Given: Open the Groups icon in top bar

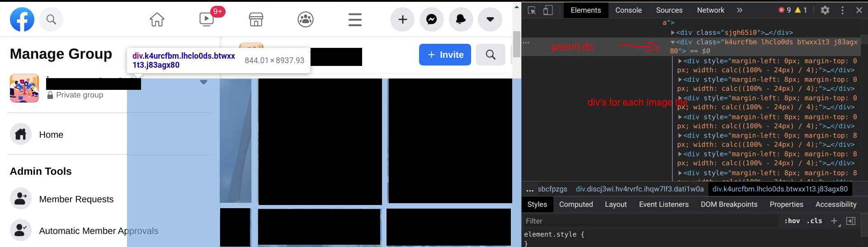Looking at the screenshot, I should point(306,19).
